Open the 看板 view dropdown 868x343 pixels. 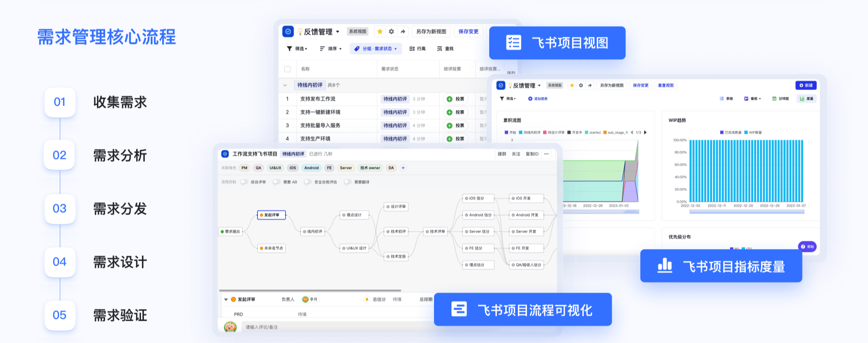(x=753, y=98)
